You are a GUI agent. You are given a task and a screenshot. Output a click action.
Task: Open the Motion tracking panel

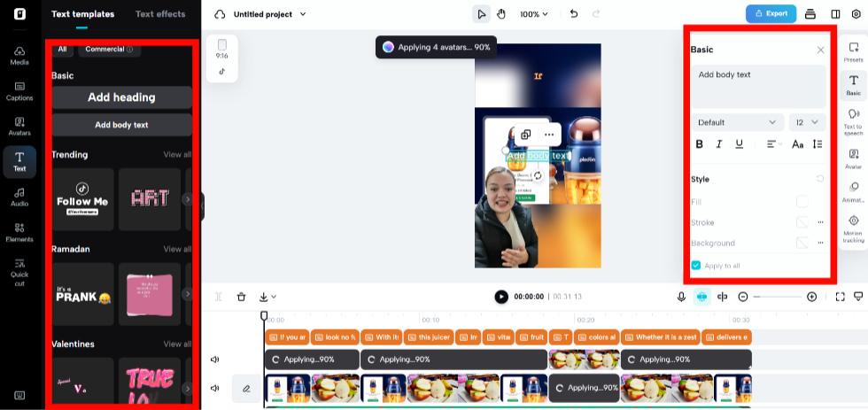853,227
